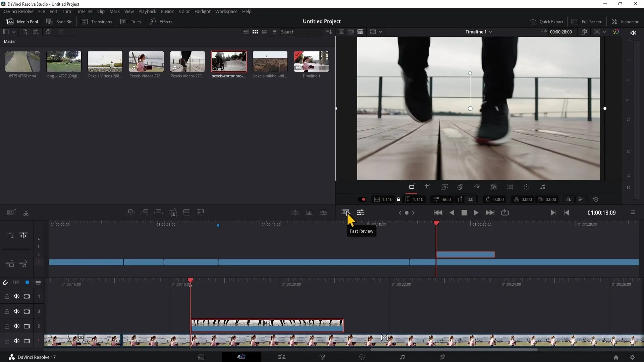Viewport: 644px width, 362px height.
Task: Mute audio on track 3
Action: [16, 311]
